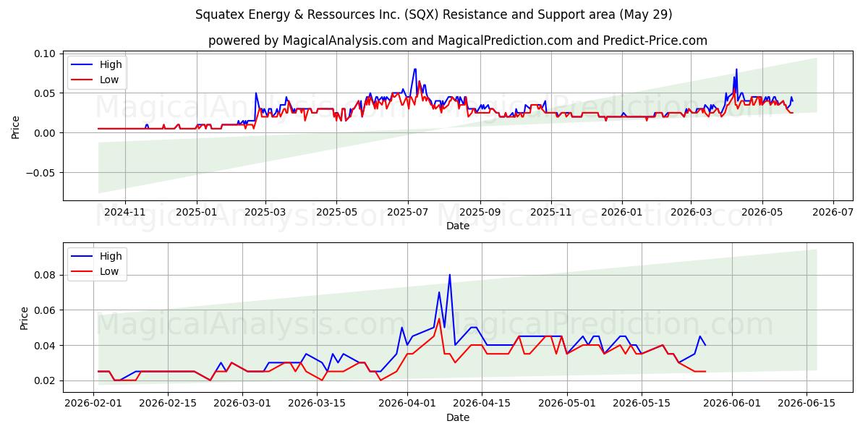Click the 2024-11 tick label

(125, 212)
